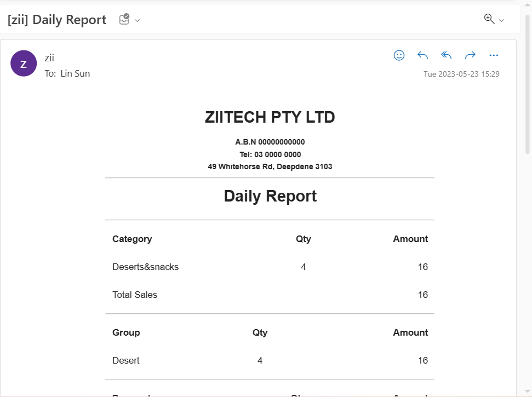Viewport: 532px width, 397px height.
Task: Click the email timestamp Tue 2023-05-23 15:29
Action: (461, 74)
